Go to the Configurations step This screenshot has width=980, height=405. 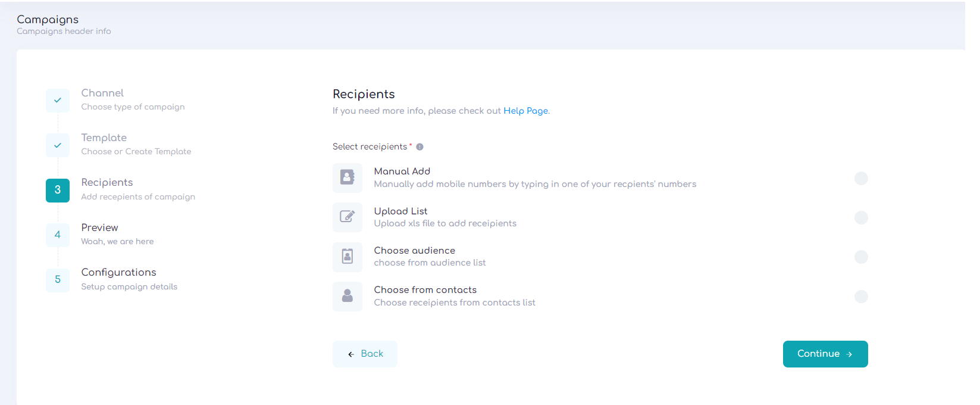pyautogui.click(x=118, y=272)
